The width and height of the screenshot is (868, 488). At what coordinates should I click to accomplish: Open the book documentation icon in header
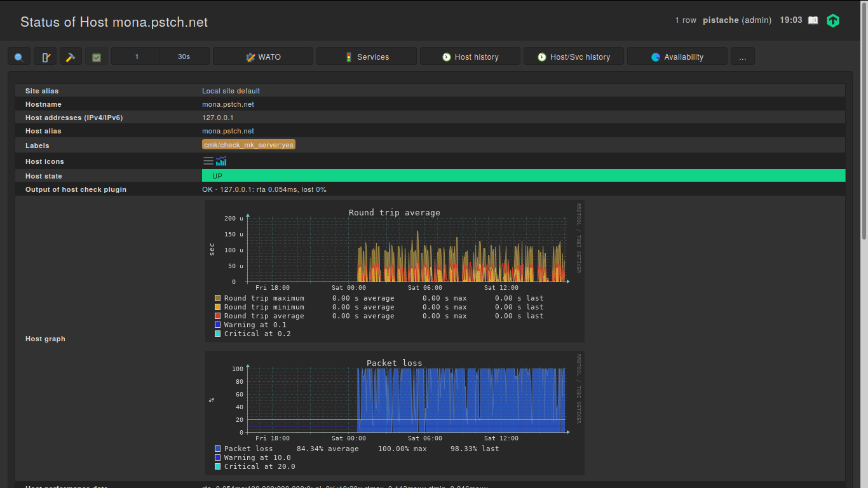tap(813, 20)
